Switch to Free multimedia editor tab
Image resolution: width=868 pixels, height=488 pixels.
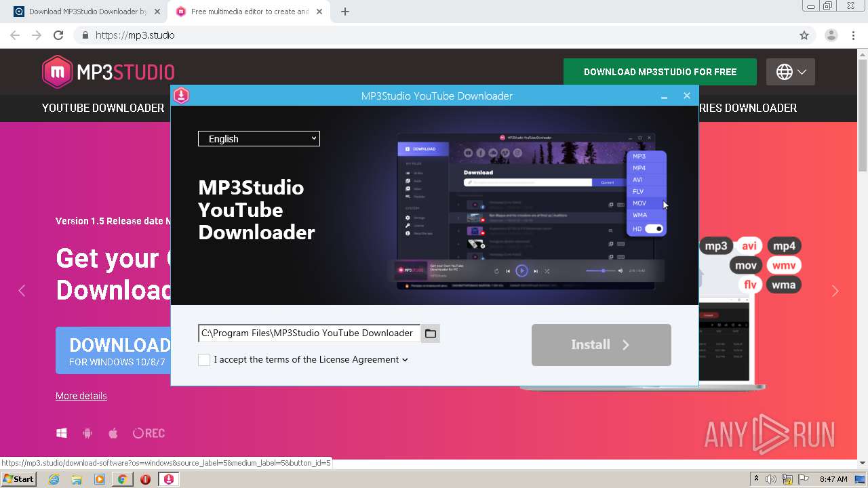[250, 12]
